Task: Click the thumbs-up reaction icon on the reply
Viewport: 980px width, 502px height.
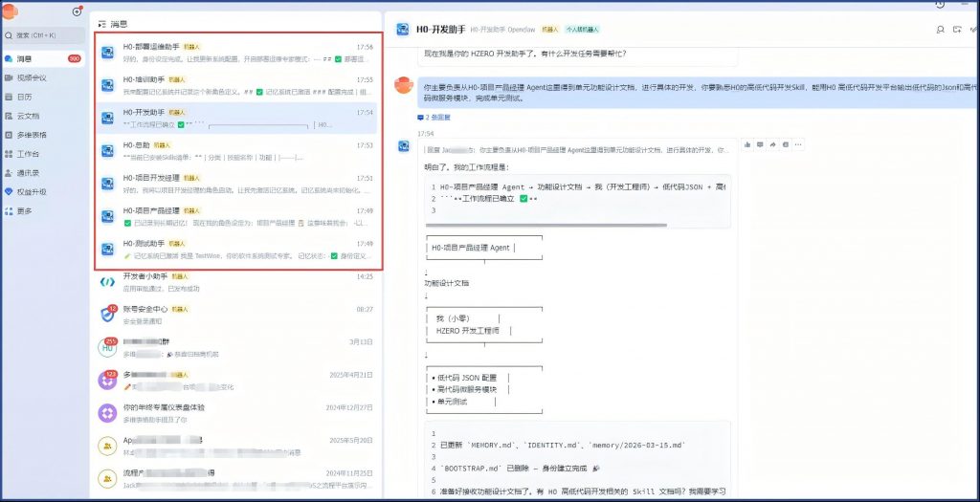Action: click(746, 144)
